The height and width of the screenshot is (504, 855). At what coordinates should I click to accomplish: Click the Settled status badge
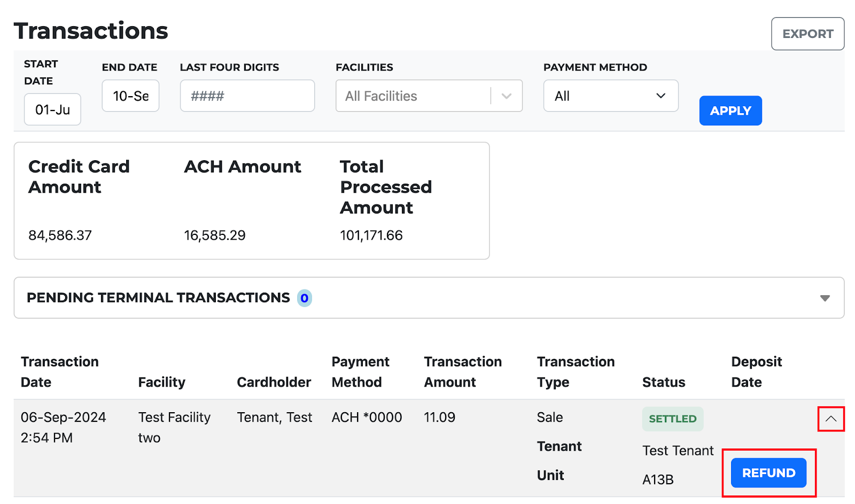point(673,419)
